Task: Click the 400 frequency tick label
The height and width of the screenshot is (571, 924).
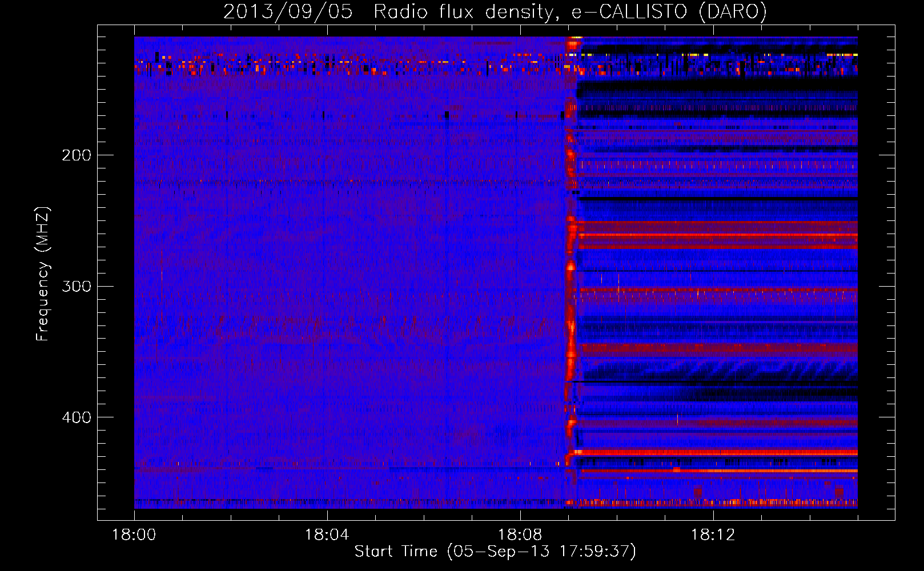Action: (x=77, y=417)
